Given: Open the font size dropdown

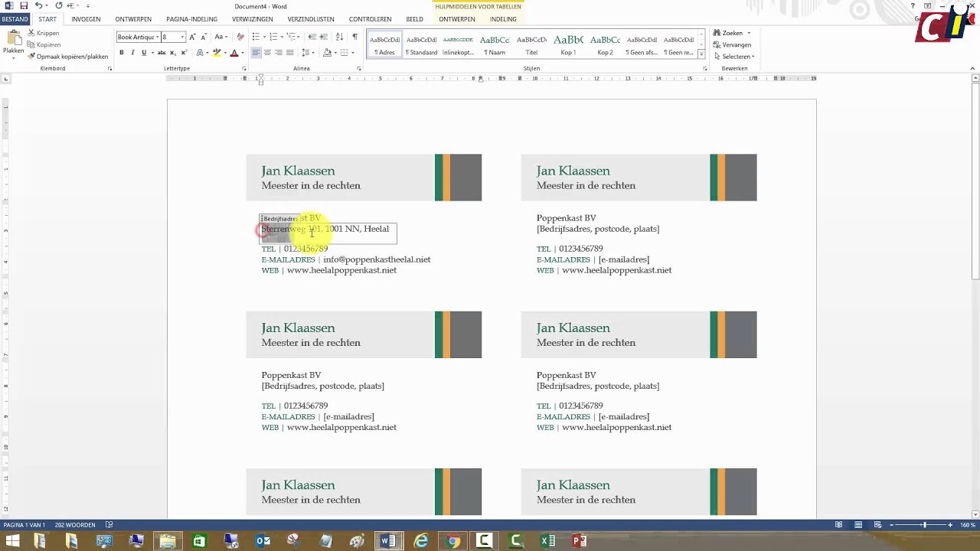Looking at the screenshot, I should tap(182, 37).
